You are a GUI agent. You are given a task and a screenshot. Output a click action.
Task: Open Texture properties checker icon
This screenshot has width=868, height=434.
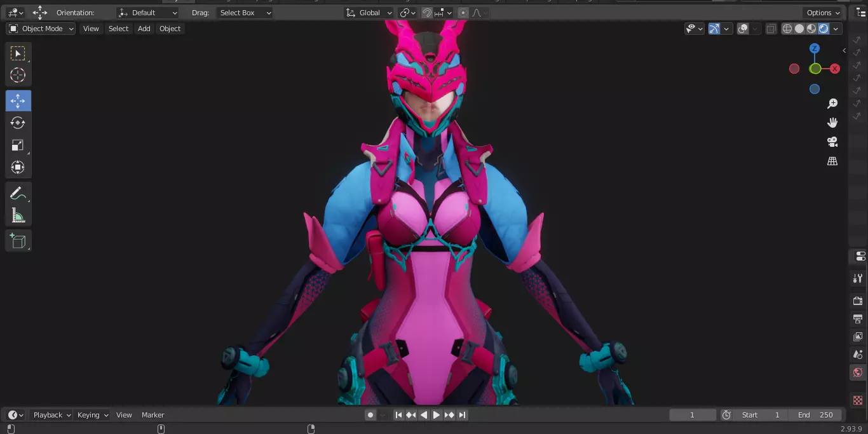[x=858, y=400]
